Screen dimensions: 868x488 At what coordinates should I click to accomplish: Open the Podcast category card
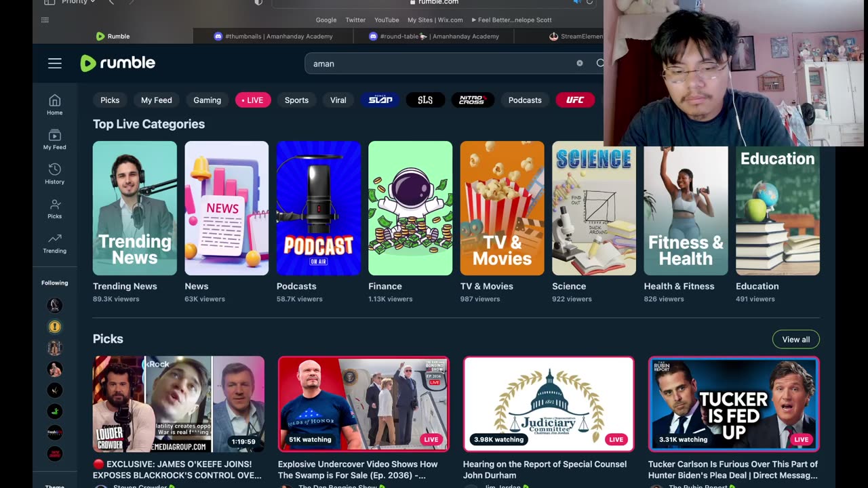[x=319, y=208]
